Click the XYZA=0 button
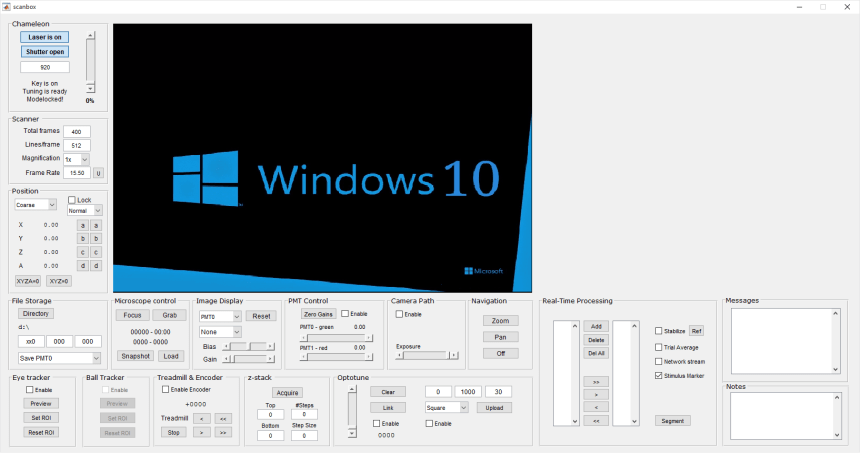The image size is (860, 473). 28,281
